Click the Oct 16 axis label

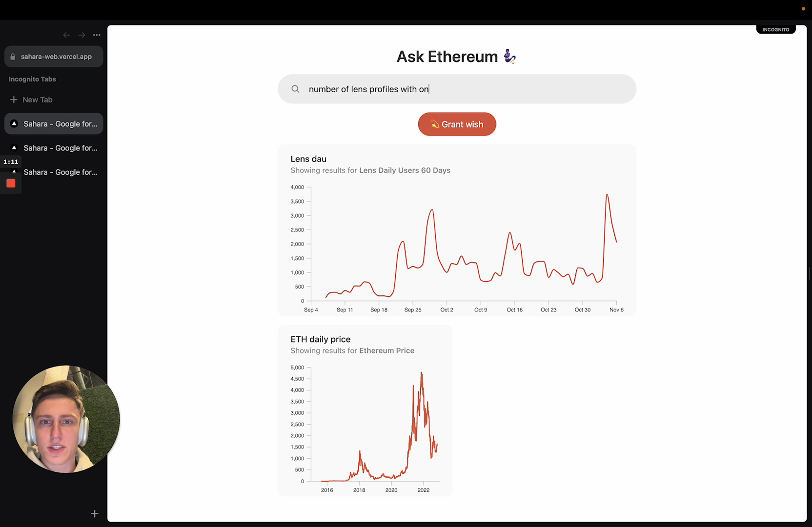click(x=514, y=310)
